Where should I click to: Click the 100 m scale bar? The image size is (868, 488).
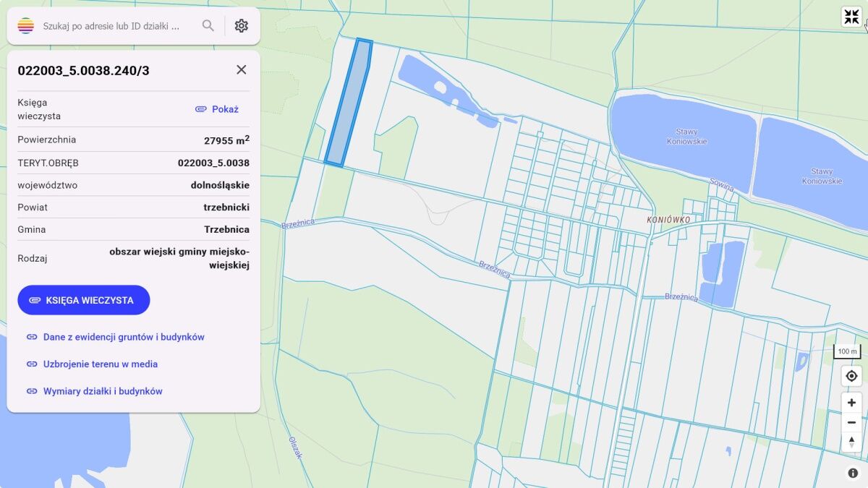847,352
